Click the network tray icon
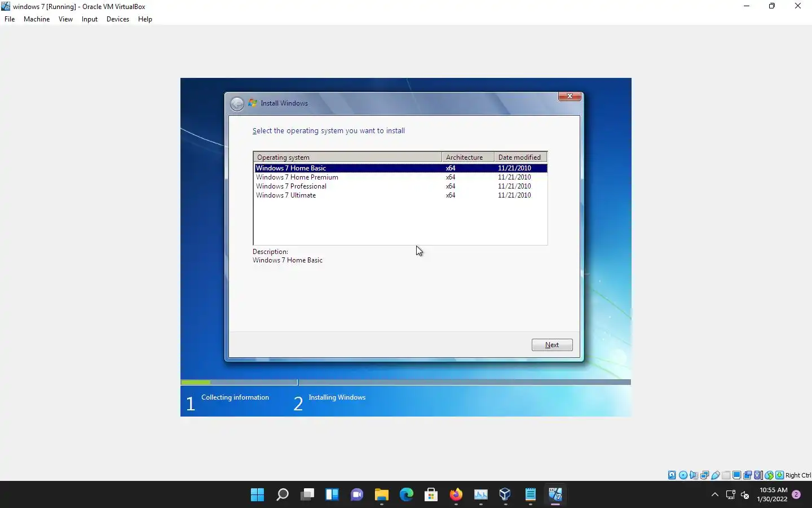This screenshot has width=812, height=508. pyautogui.click(x=731, y=495)
